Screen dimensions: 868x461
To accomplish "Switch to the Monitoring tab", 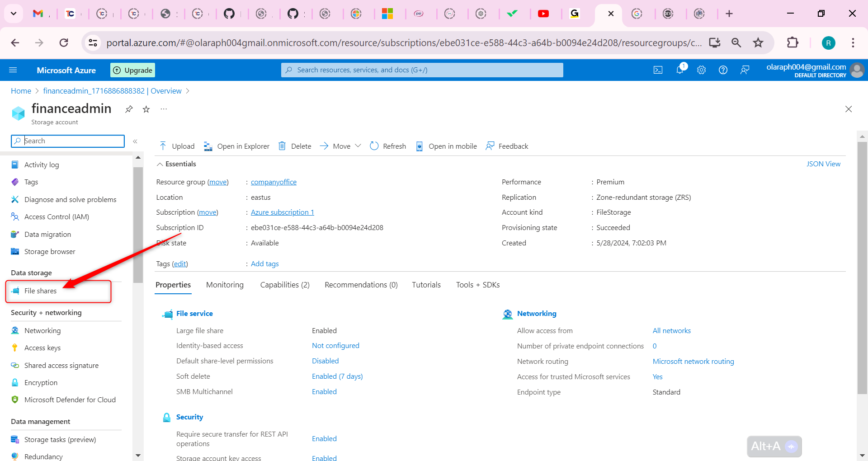I will point(225,285).
